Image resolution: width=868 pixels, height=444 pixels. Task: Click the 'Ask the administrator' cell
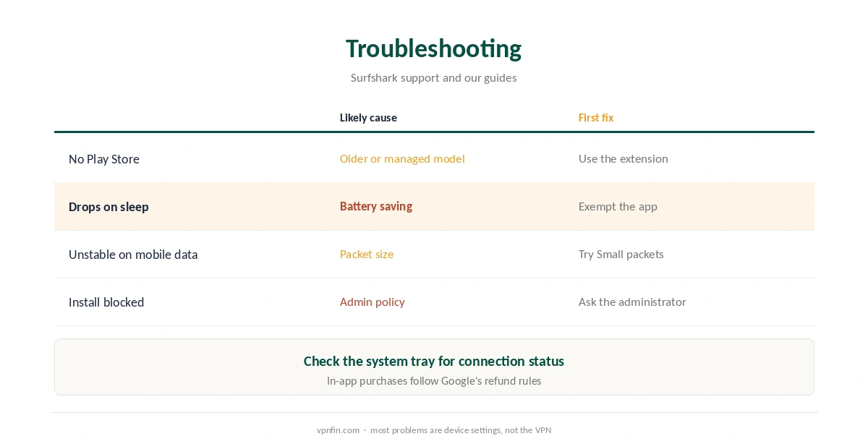click(x=632, y=302)
